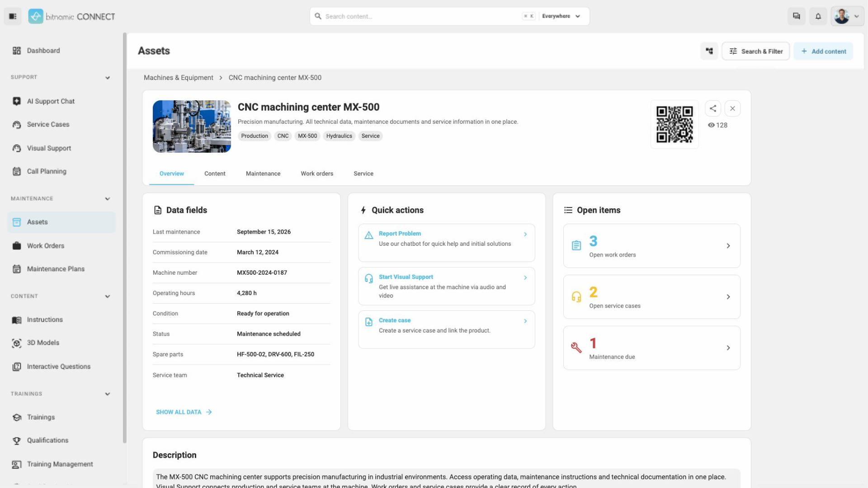868x488 pixels.
Task: Click the CNC machine thumbnail image
Action: point(192,127)
